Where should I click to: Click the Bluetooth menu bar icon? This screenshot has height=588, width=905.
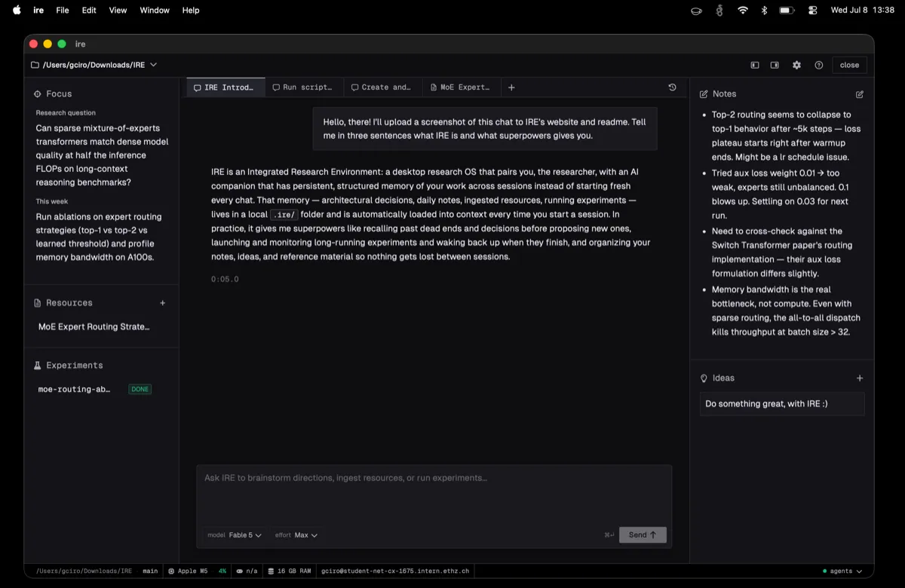tap(764, 11)
